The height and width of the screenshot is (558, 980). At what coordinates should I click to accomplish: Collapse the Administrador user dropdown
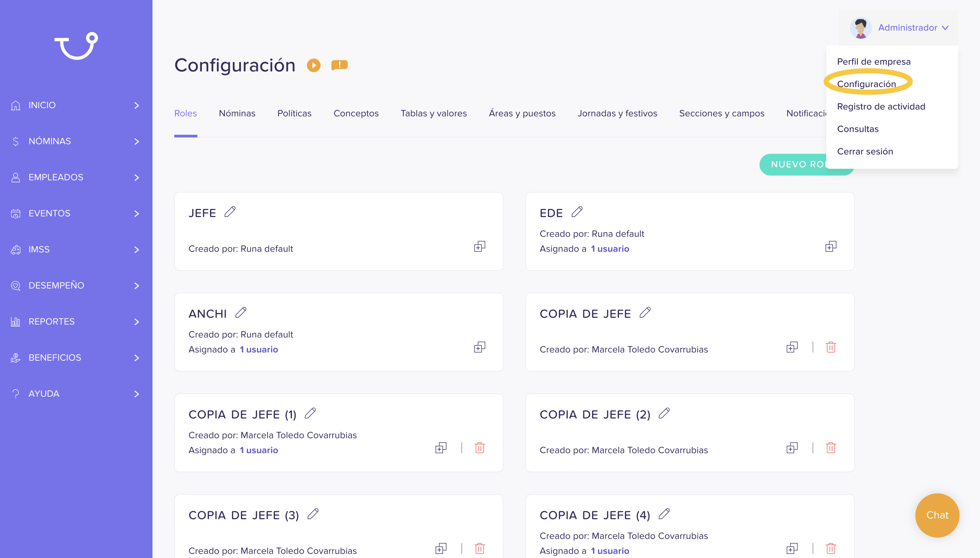point(899,28)
